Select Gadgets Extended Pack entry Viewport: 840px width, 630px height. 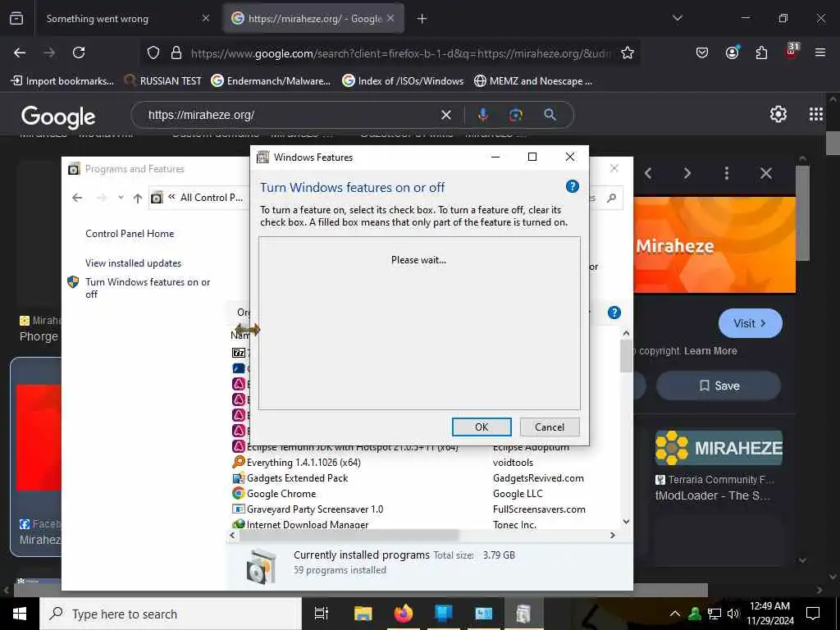297,478
